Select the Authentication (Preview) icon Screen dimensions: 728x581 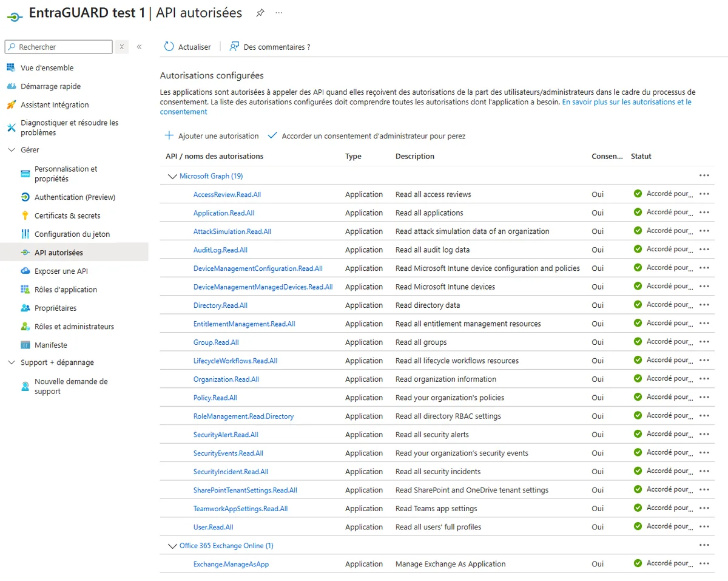(x=25, y=197)
